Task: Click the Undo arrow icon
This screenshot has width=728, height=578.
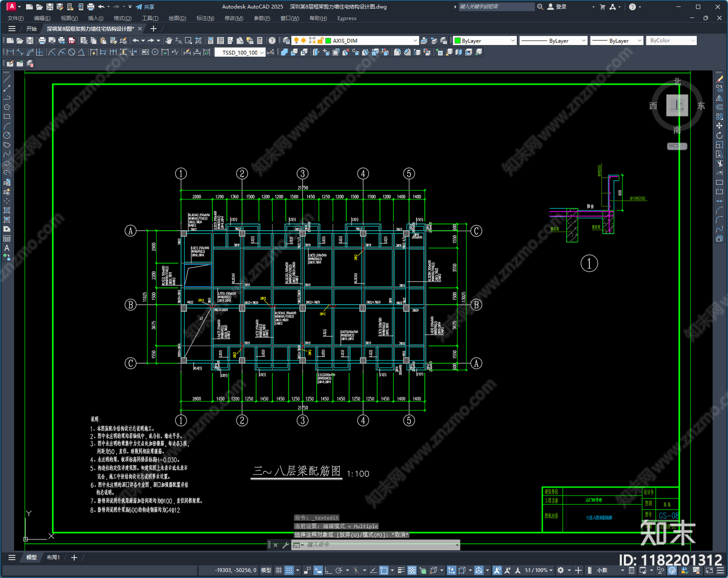Action: pyautogui.click(x=136, y=41)
